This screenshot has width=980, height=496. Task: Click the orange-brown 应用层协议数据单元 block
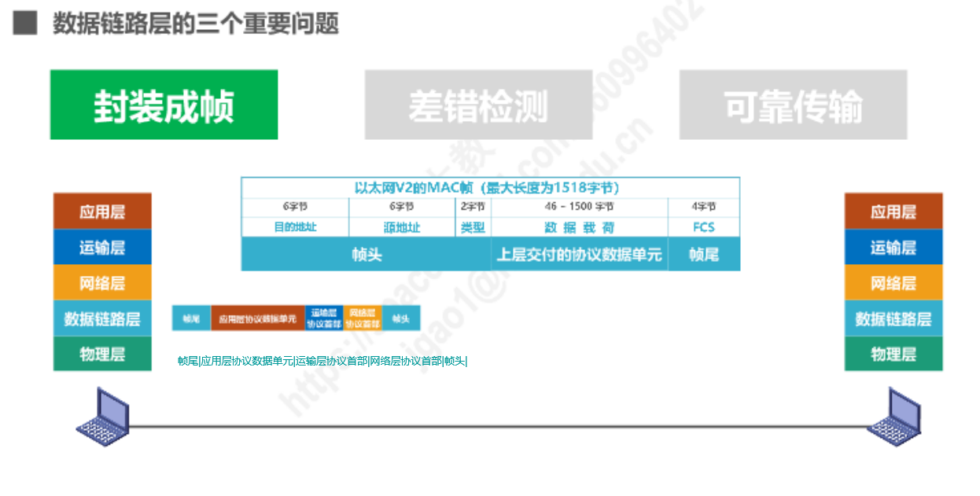(x=257, y=318)
